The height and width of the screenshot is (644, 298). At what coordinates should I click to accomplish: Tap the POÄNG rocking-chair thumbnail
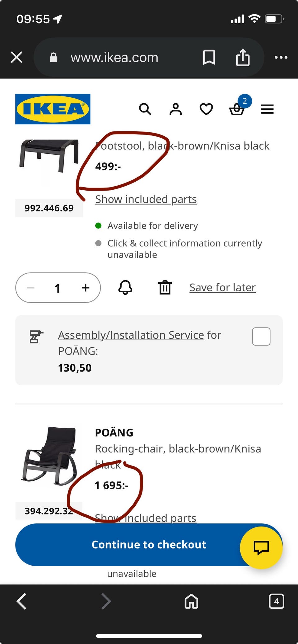point(50,456)
